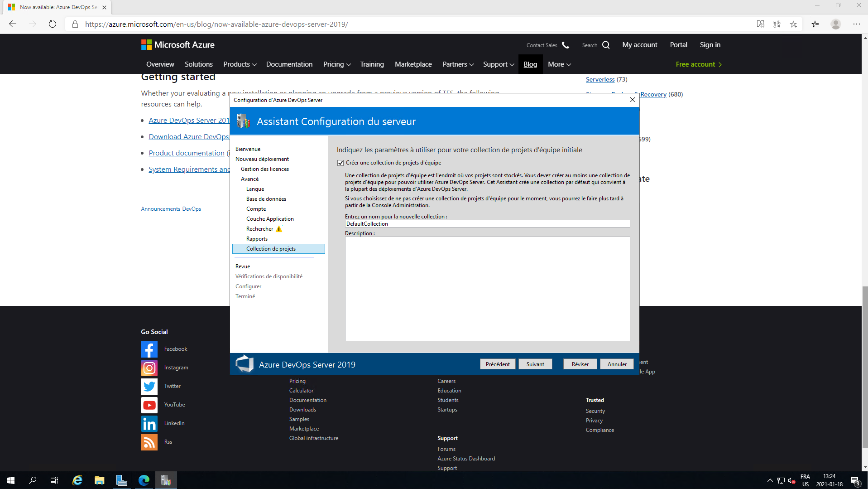Uncheck Créer une collection de projets d'équipe
The height and width of the screenshot is (489, 868).
[340, 163]
